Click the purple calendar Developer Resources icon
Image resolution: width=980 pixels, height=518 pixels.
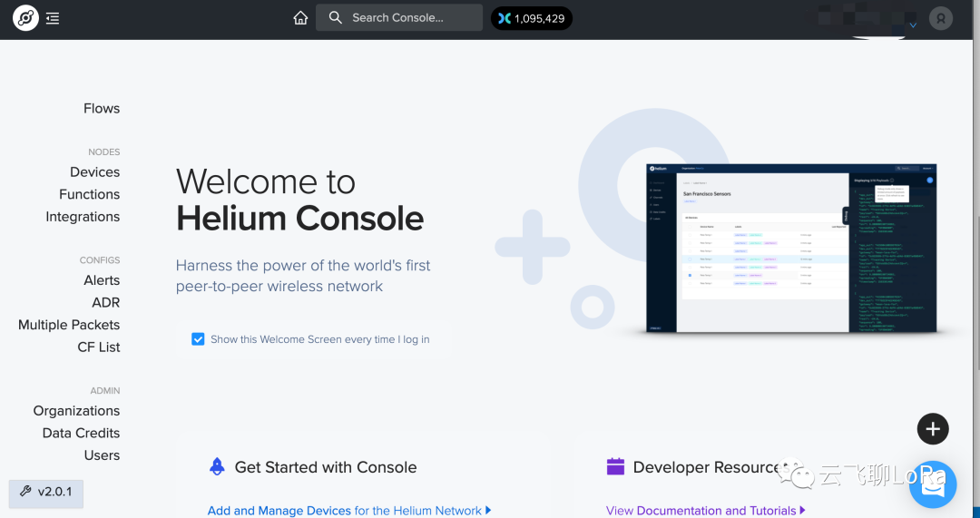(615, 467)
